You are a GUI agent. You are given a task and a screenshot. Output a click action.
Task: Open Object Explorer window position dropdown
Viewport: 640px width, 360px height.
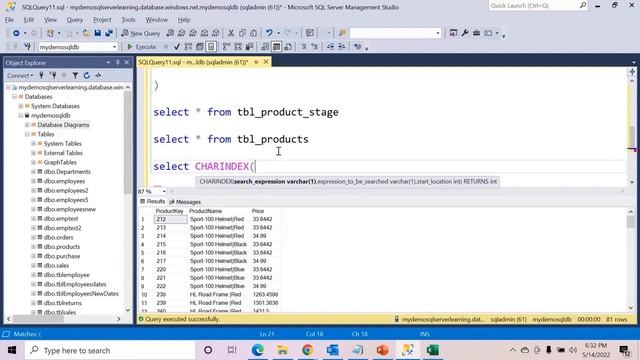click(x=108, y=62)
